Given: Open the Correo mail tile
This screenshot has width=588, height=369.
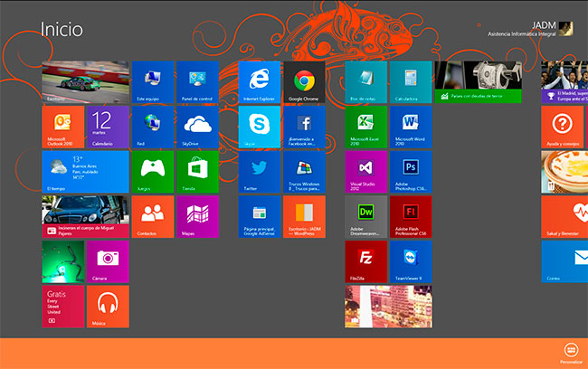Looking at the screenshot, I should coord(564,261).
